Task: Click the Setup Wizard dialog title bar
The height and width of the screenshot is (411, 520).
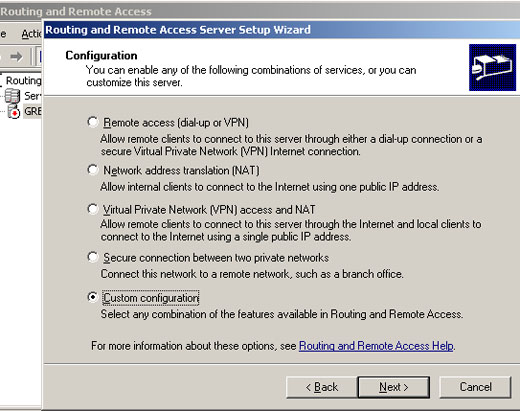Action: point(282,30)
